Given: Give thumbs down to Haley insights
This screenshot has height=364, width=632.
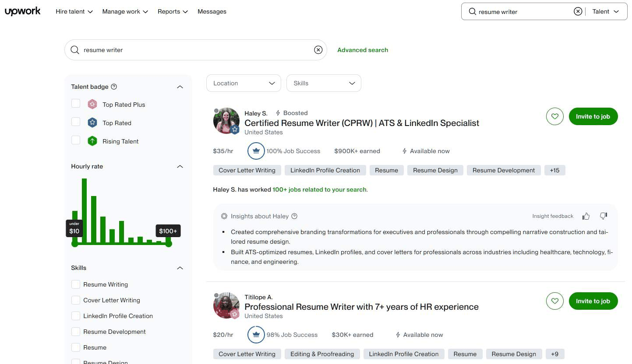Looking at the screenshot, I should [604, 216].
